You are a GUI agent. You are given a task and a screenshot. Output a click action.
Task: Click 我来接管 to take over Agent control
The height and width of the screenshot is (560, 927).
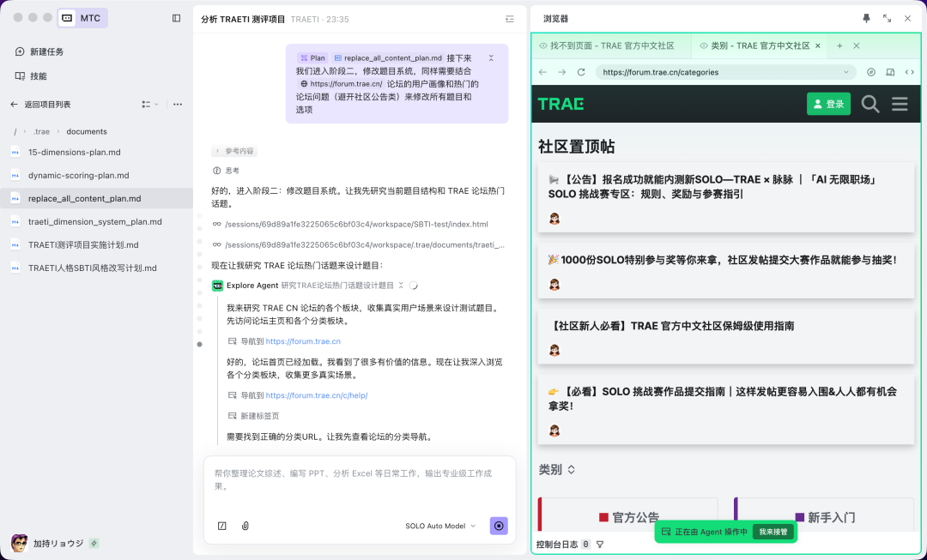point(772,532)
